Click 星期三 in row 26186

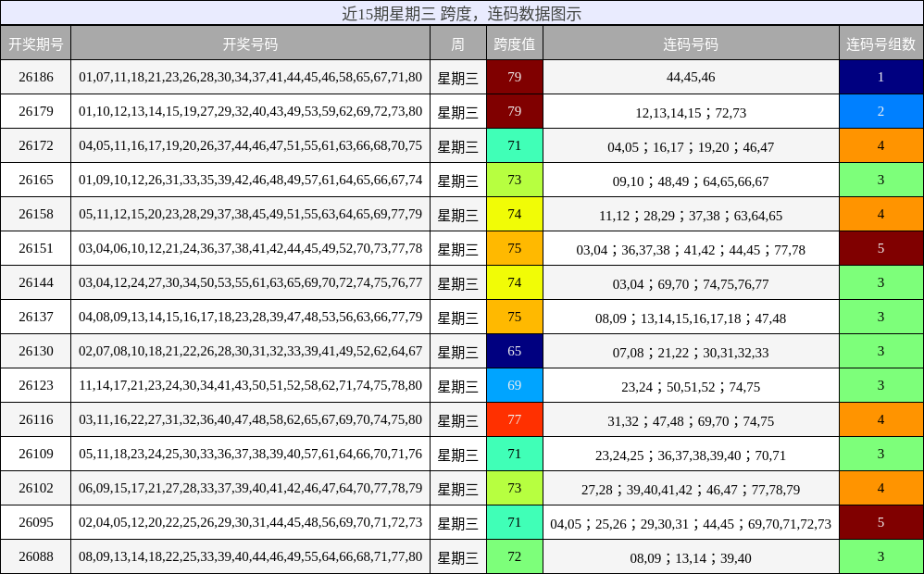(x=458, y=78)
